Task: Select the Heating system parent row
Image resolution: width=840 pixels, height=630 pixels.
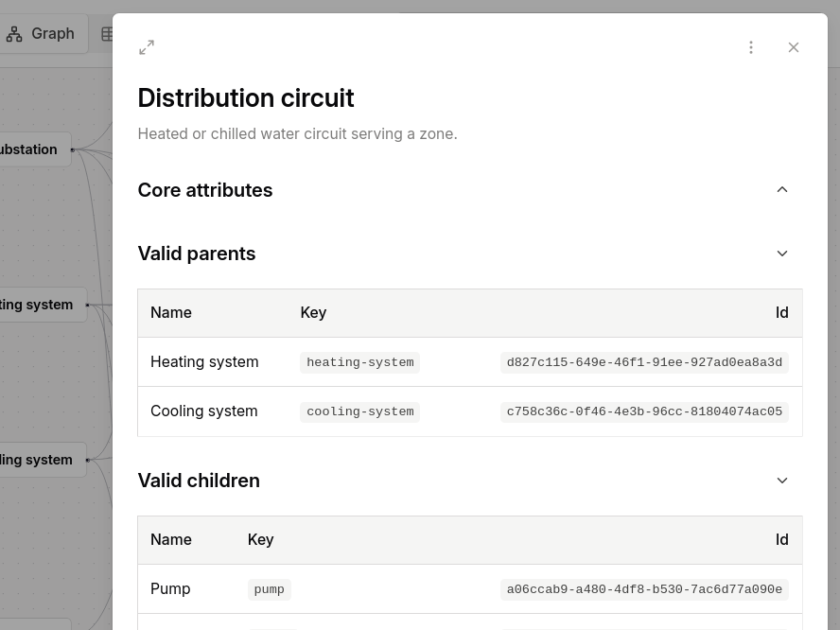Action: click(x=204, y=362)
